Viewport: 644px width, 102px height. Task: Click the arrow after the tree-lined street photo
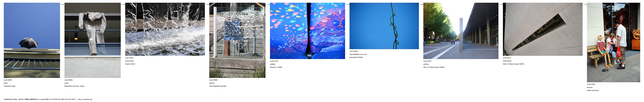point(501,4)
